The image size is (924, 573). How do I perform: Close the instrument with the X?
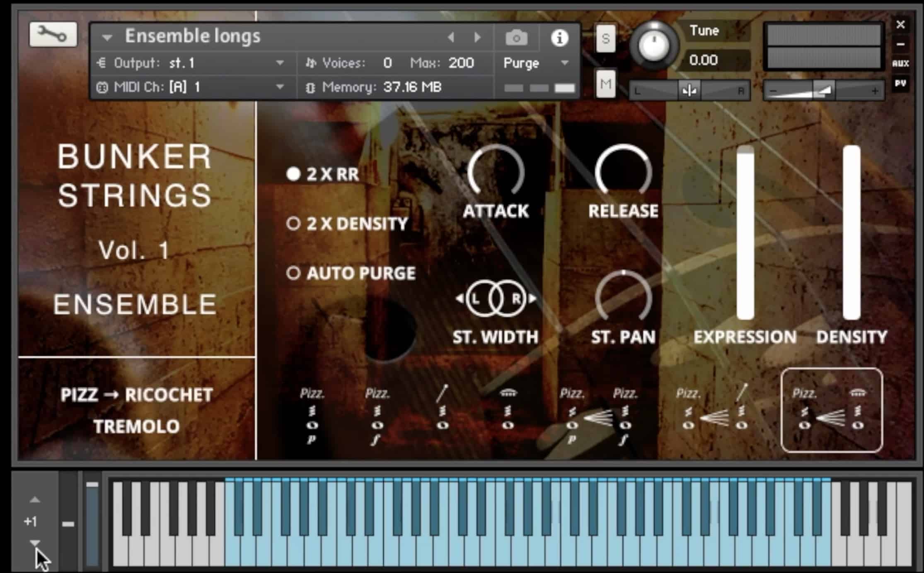pyautogui.click(x=900, y=24)
